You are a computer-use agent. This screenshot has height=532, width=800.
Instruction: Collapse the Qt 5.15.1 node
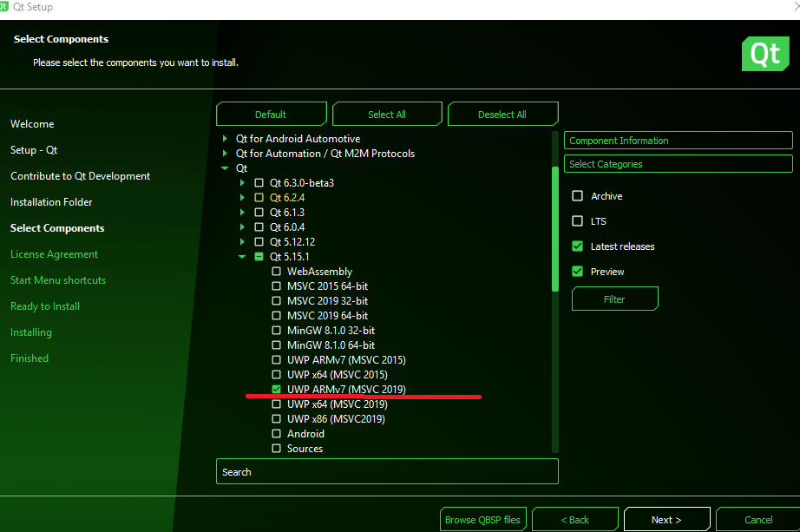242,257
